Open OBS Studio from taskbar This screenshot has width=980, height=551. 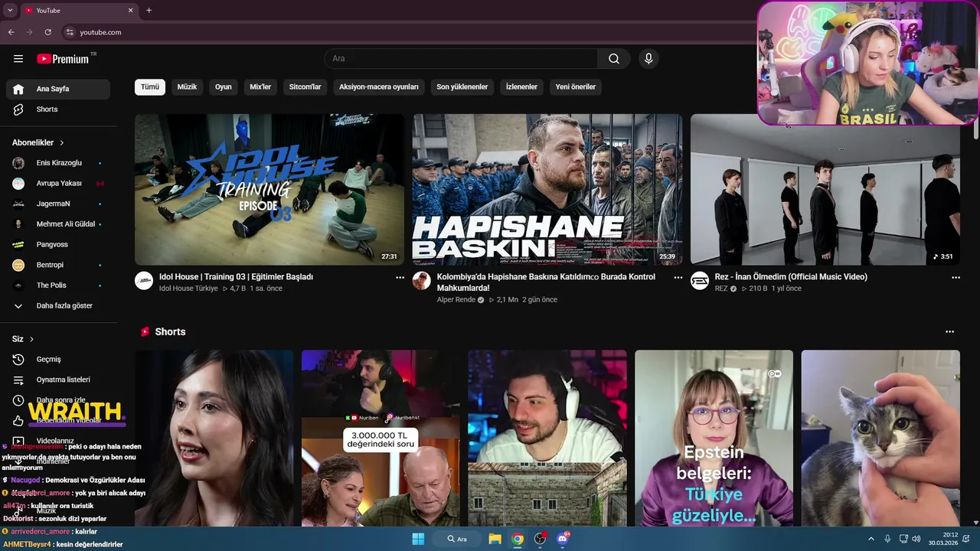[541, 539]
